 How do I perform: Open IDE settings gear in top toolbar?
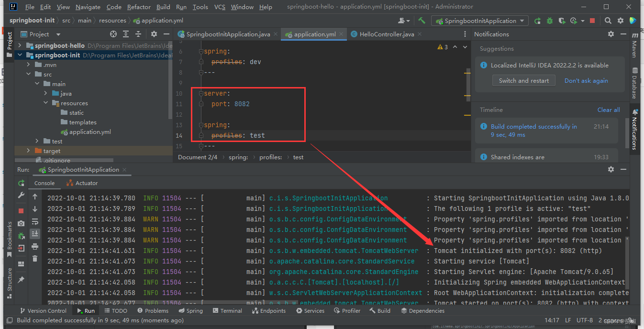(x=621, y=21)
